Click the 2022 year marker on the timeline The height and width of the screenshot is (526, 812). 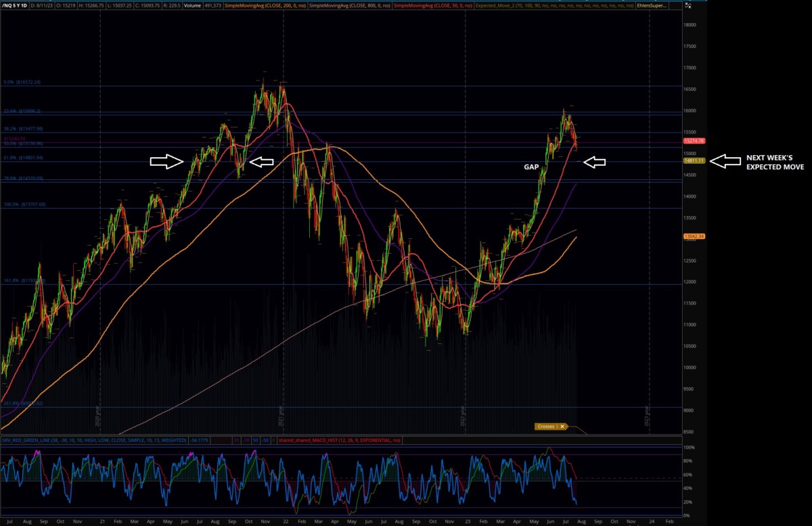coord(464,413)
